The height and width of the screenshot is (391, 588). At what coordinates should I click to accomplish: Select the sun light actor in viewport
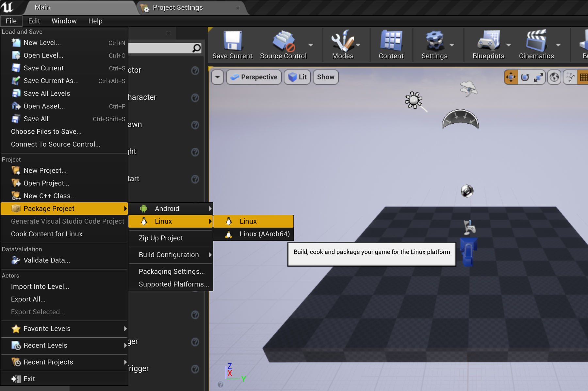[414, 100]
